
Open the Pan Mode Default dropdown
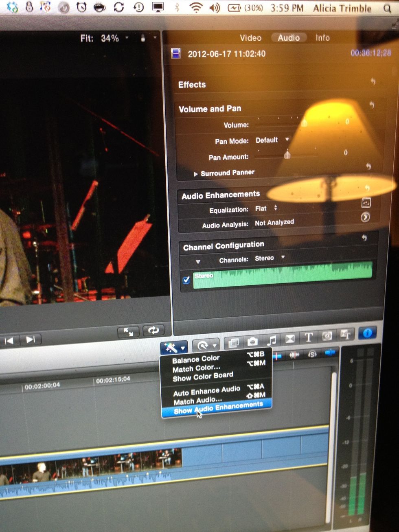(x=272, y=140)
